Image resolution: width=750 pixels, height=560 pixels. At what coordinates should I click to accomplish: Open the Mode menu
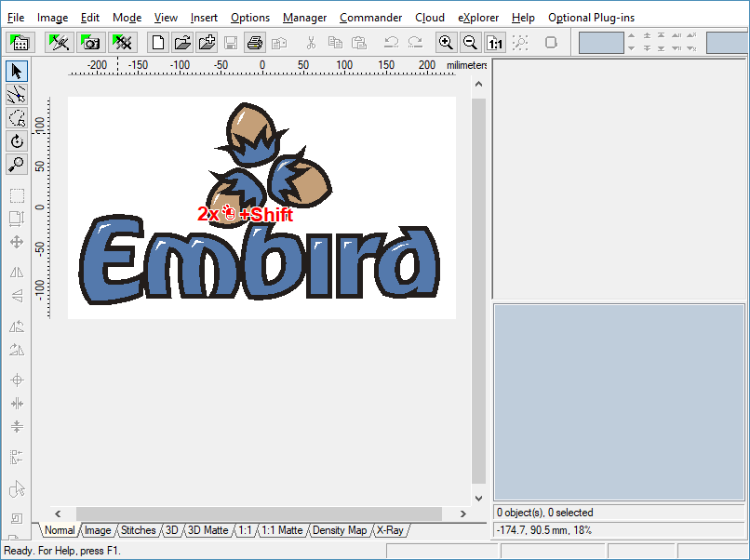click(x=127, y=18)
